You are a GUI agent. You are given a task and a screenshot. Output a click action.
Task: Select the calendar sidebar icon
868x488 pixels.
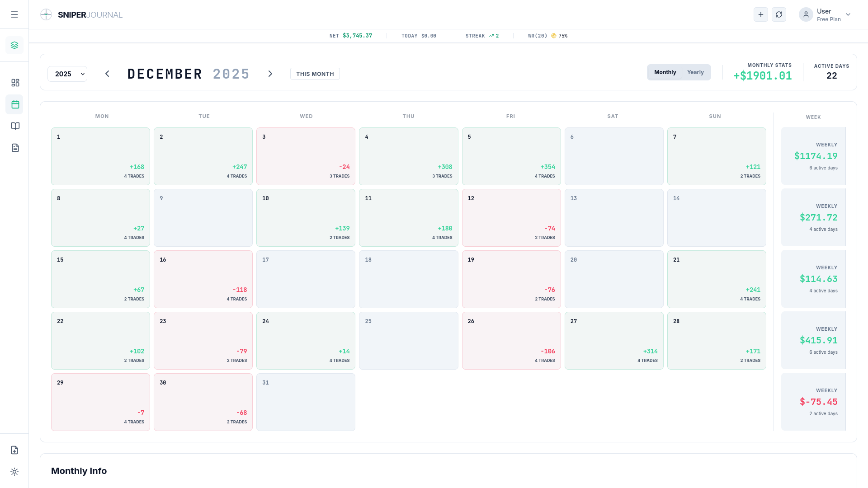(15, 104)
